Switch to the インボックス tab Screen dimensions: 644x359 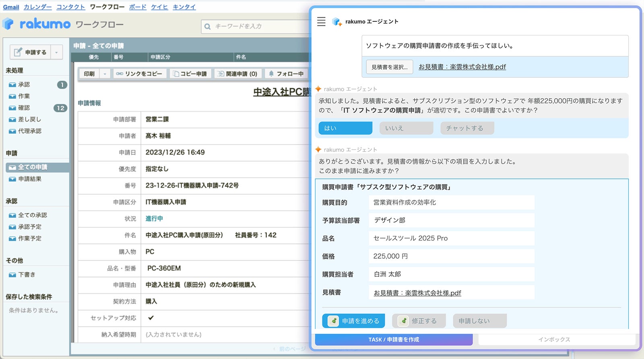tap(555, 340)
